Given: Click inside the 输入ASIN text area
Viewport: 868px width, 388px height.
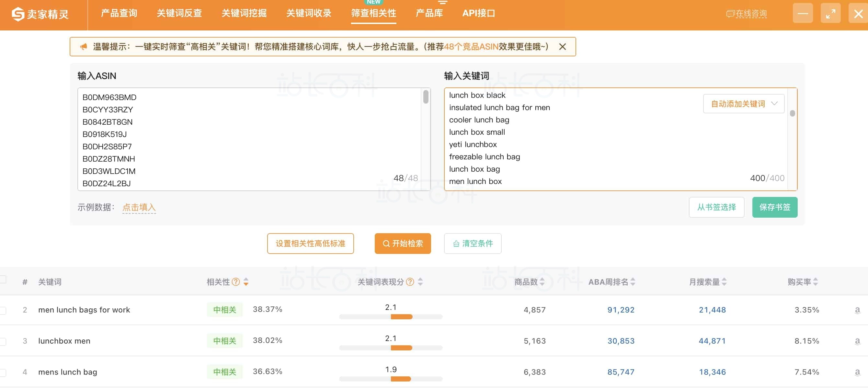Looking at the screenshot, I should point(254,140).
